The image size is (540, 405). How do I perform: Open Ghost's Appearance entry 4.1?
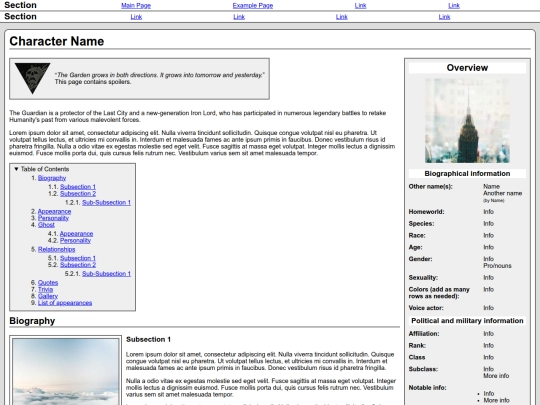coord(76,233)
